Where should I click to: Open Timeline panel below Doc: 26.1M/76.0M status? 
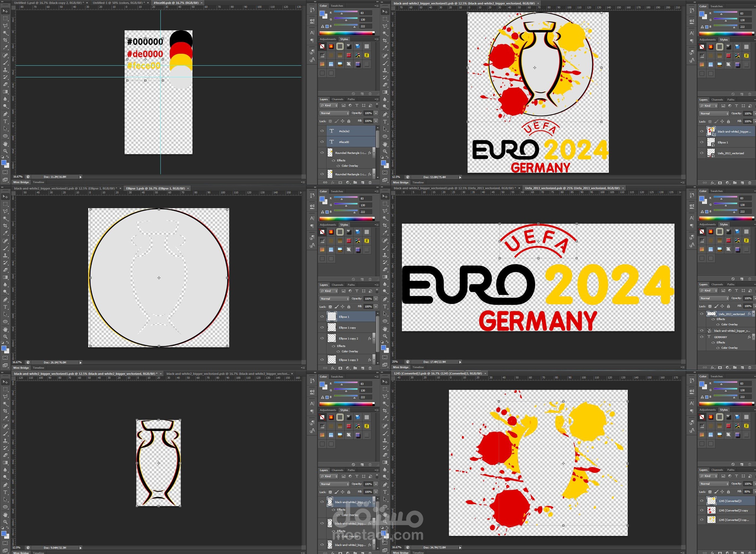tap(38, 368)
